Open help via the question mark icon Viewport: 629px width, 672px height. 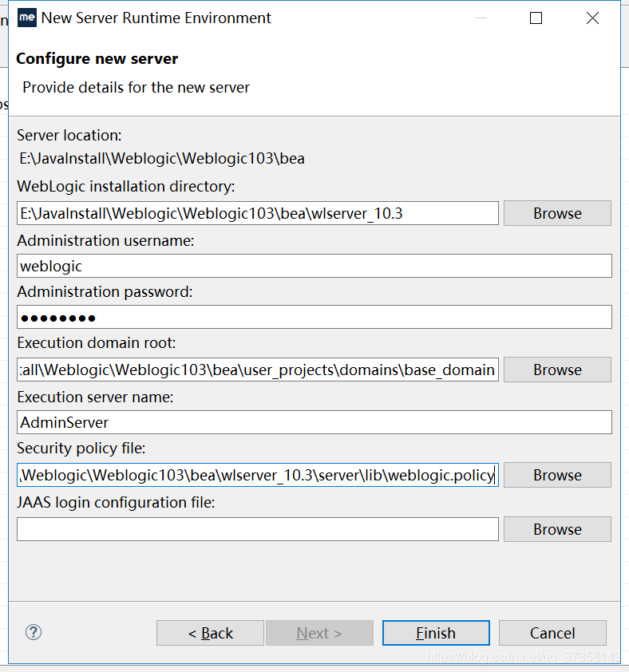[33, 632]
